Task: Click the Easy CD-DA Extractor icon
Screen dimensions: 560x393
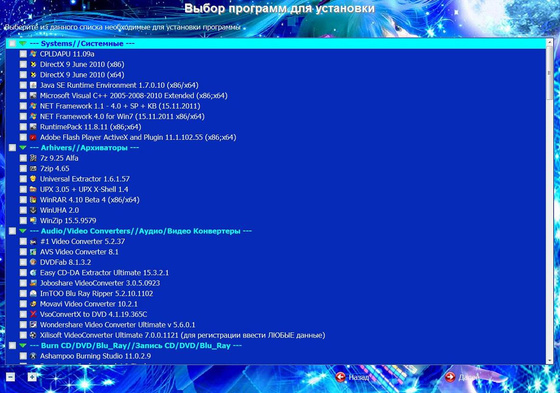Action: (33, 273)
